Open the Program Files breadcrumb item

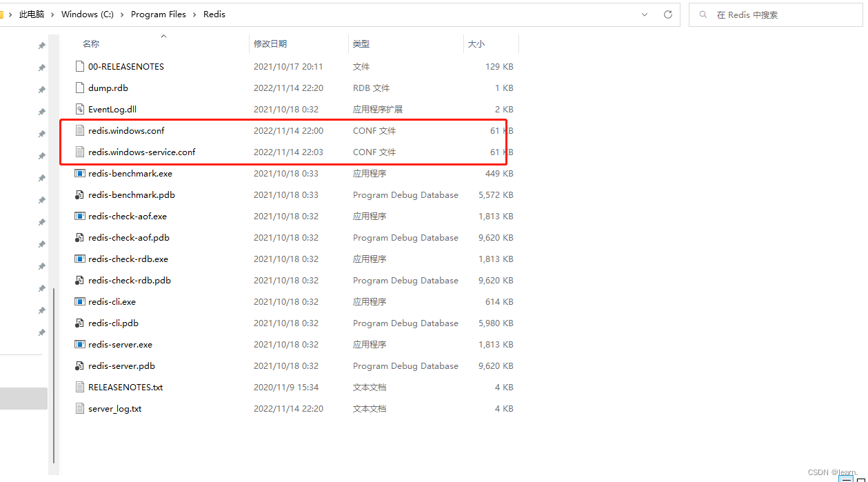point(158,14)
